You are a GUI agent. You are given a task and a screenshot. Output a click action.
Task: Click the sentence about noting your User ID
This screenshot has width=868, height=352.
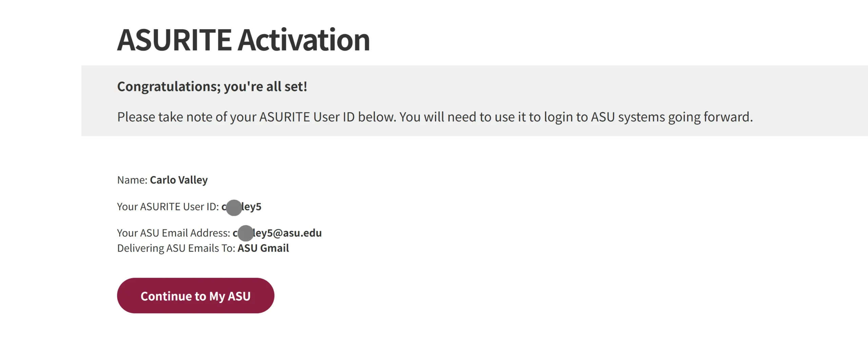pyautogui.click(x=435, y=117)
